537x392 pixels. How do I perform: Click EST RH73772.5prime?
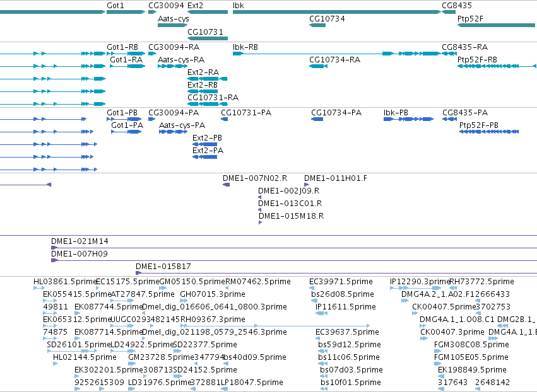coord(482,282)
